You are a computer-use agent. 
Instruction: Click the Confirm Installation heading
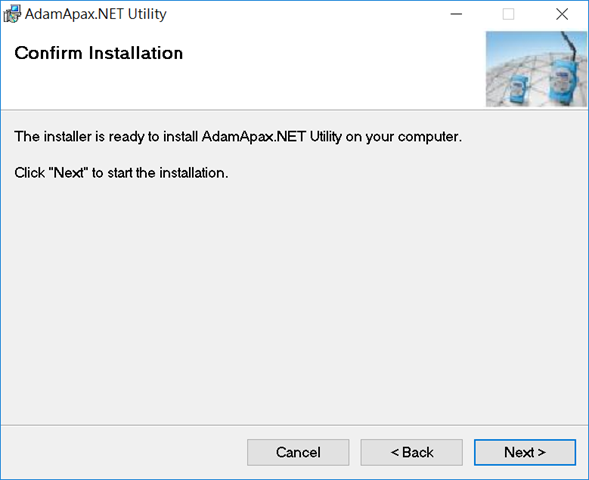[99, 53]
